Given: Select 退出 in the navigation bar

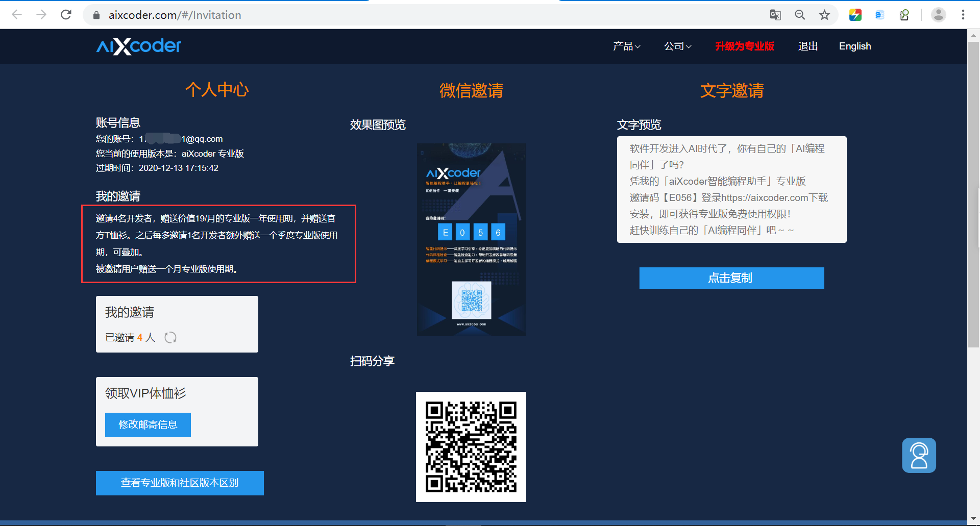Looking at the screenshot, I should (807, 46).
